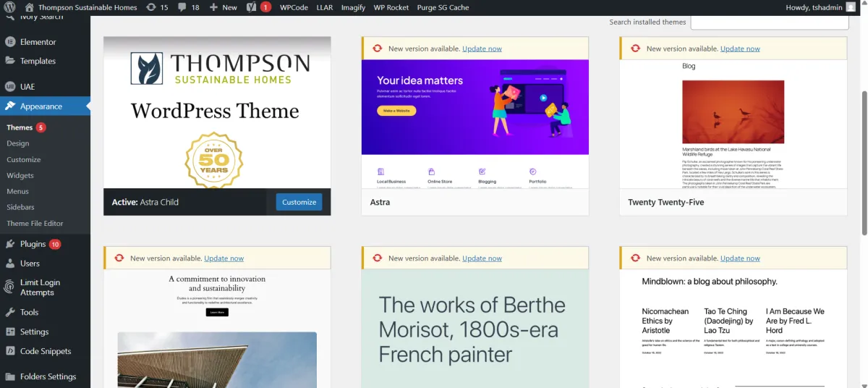Click the 'Twenty Twenty-Five' theme name
Screen dimensions: 868x388
pyautogui.click(x=665, y=202)
